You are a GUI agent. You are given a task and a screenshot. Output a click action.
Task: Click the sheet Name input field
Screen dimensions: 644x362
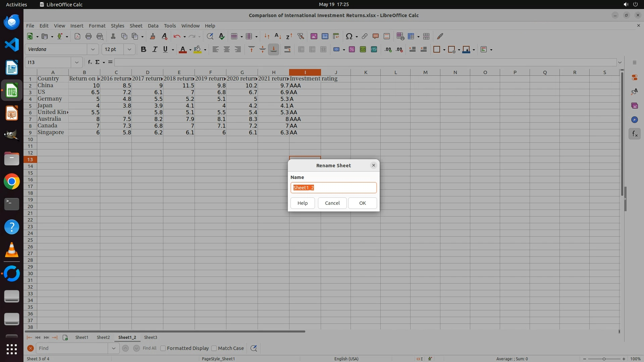click(x=333, y=188)
